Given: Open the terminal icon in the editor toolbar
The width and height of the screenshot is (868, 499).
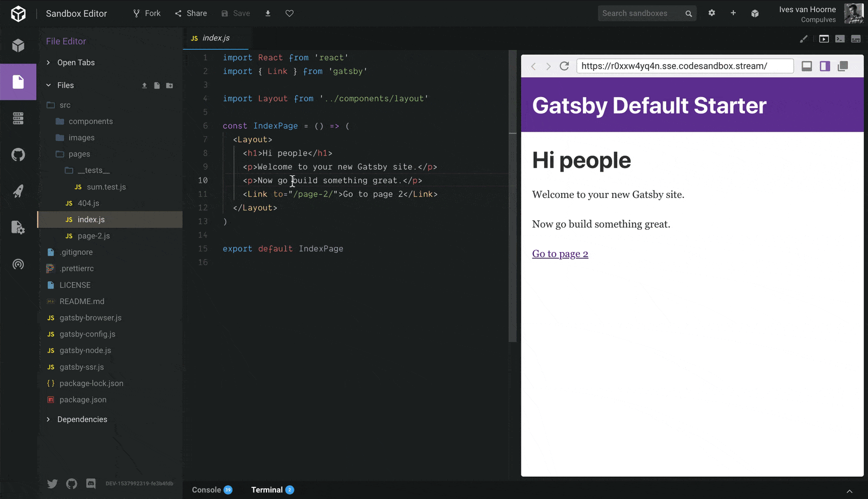Looking at the screenshot, I should pos(840,38).
